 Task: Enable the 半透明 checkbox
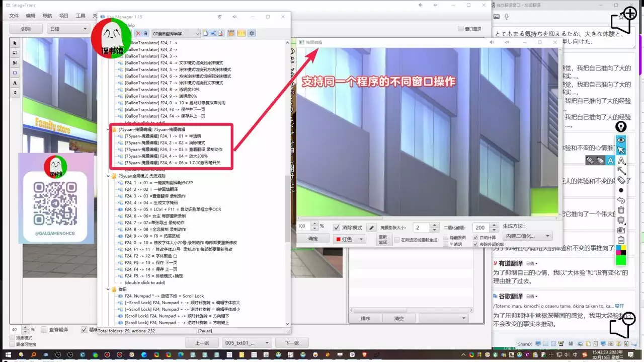[x=446, y=244]
